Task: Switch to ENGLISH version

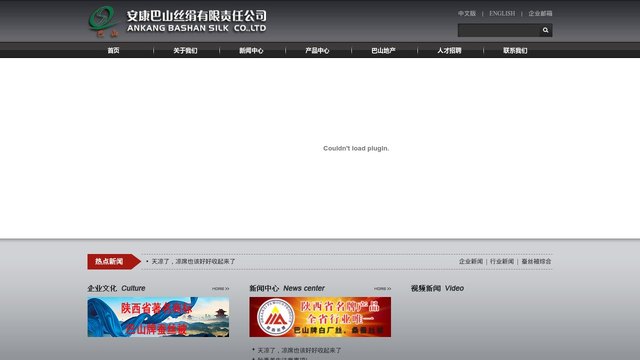Action: point(502,13)
